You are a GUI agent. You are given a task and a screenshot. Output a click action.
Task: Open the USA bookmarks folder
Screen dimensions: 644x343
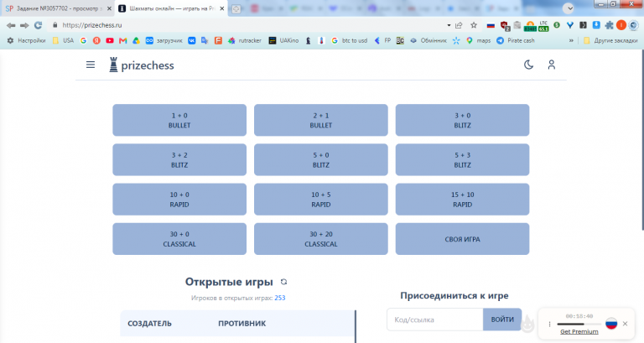point(63,40)
